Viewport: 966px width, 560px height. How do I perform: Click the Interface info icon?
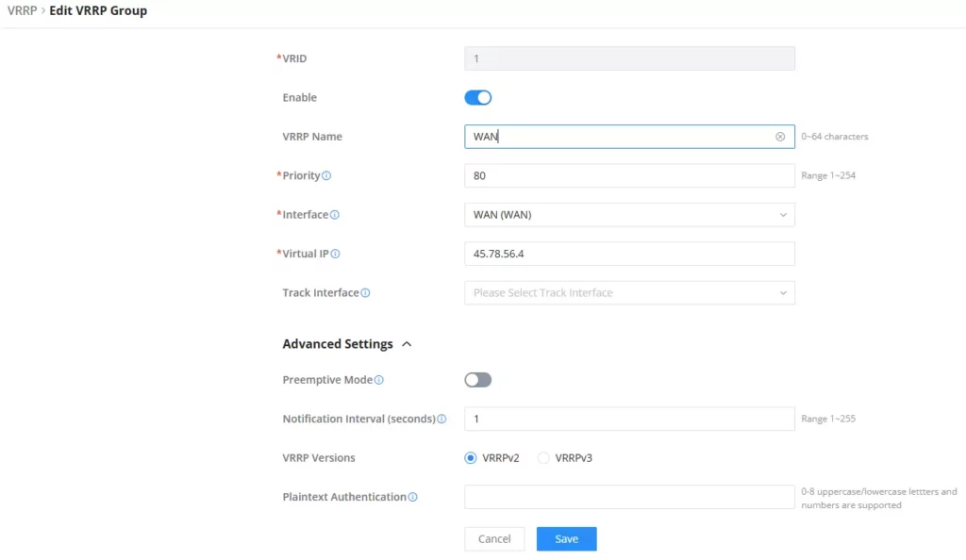coord(335,215)
